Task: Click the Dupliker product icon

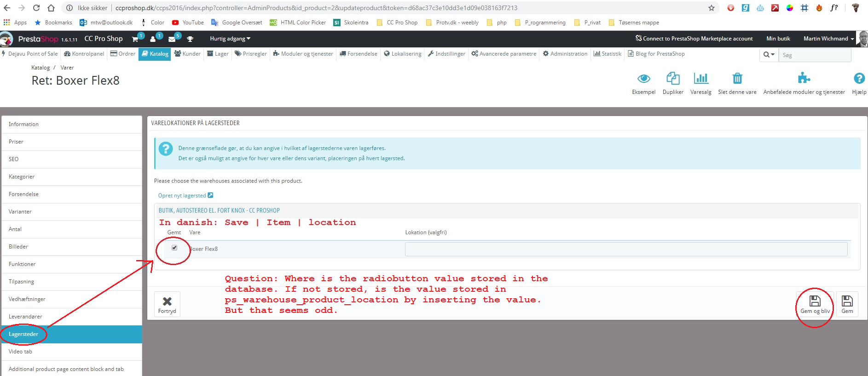Action: click(673, 78)
